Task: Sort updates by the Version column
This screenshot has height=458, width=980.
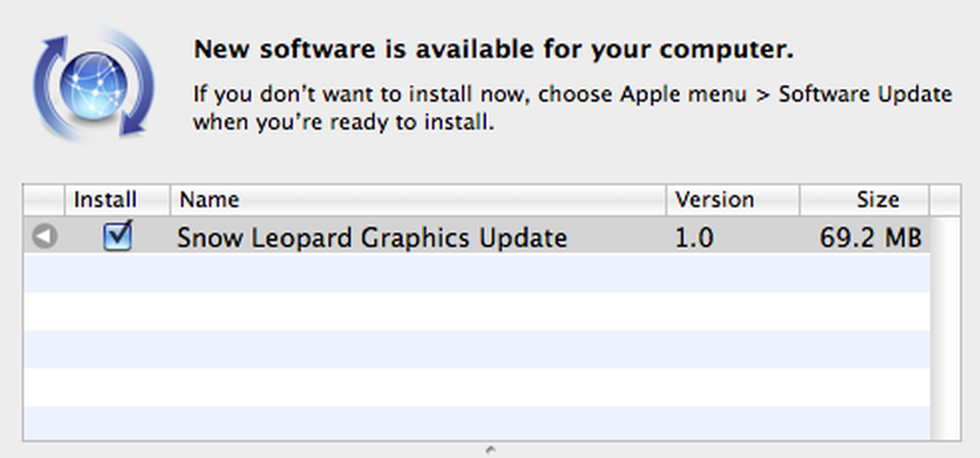Action: point(714,199)
